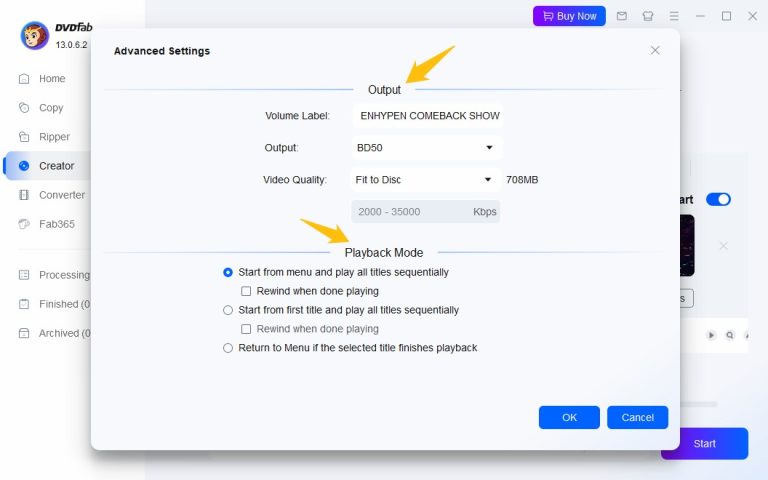The height and width of the screenshot is (480, 768).
Task: Click the Creator module disc icon
Action: 24,166
